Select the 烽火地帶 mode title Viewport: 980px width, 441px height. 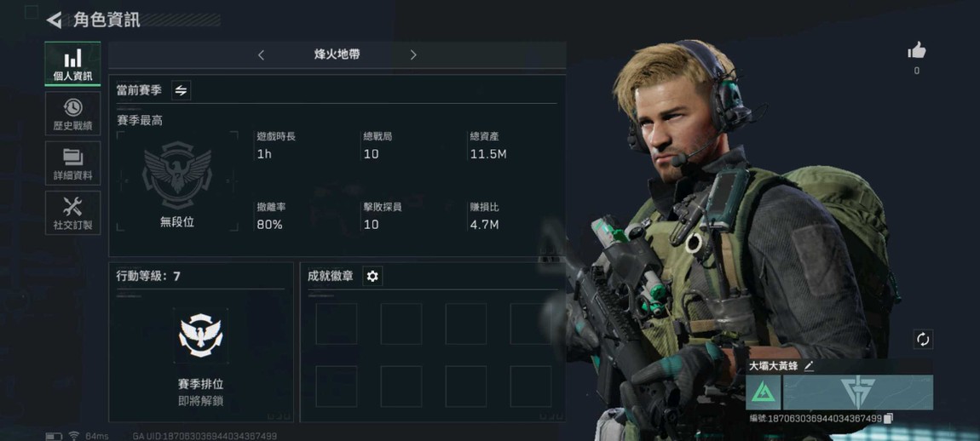tap(337, 54)
